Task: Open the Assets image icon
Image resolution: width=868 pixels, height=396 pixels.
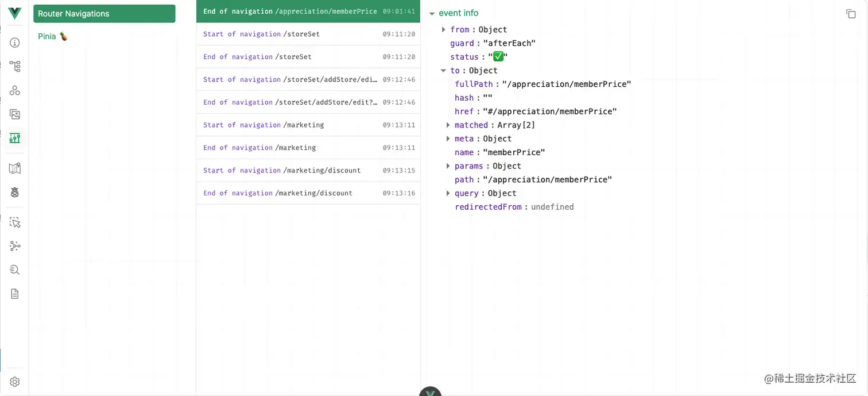Action: pyautogui.click(x=15, y=114)
